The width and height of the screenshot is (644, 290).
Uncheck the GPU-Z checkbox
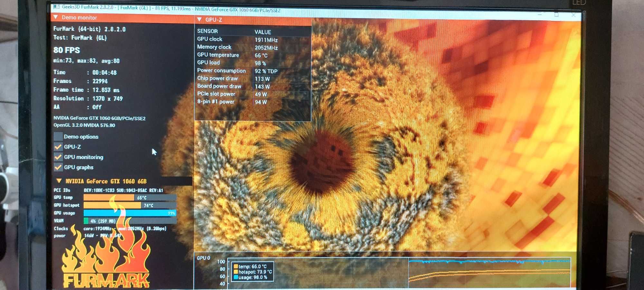tap(58, 147)
